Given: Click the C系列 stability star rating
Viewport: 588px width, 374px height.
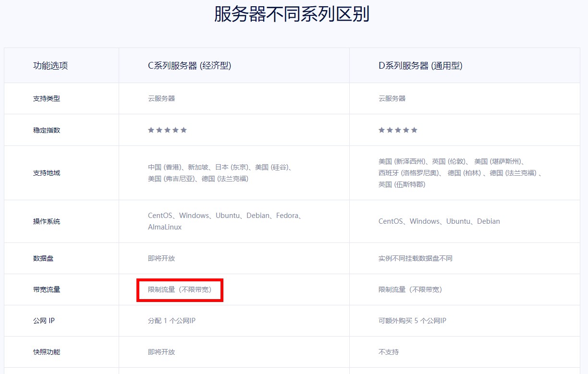Looking at the screenshot, I should (167, 130).
